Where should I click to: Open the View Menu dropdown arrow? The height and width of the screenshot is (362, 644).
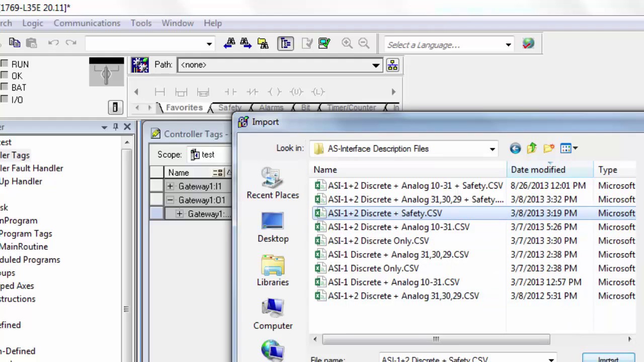pyautogui.click(x=575, y=148)
